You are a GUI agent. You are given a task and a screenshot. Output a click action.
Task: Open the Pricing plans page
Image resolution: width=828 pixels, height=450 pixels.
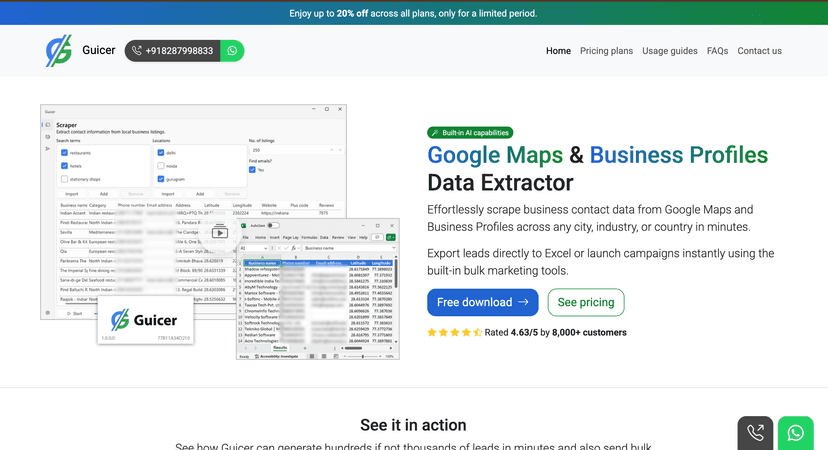606,51
